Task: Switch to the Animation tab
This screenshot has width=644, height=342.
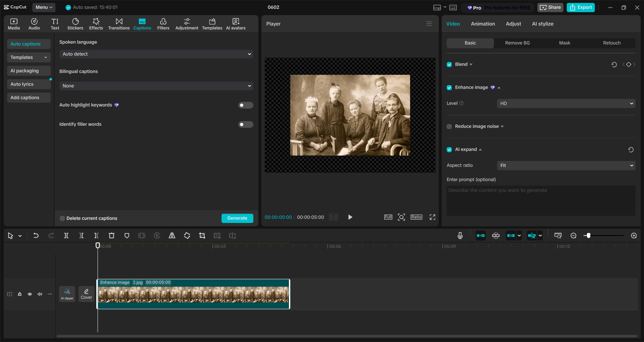Action: tap(483, 23)
